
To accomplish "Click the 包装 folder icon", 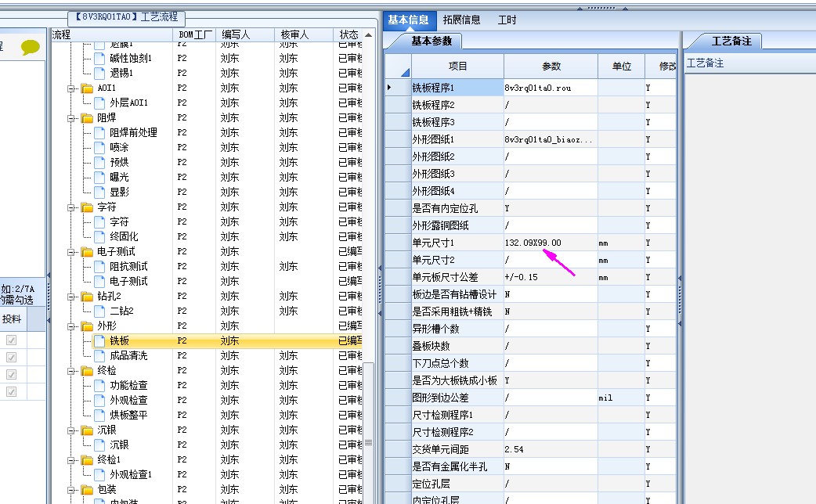I will point(87,489).
